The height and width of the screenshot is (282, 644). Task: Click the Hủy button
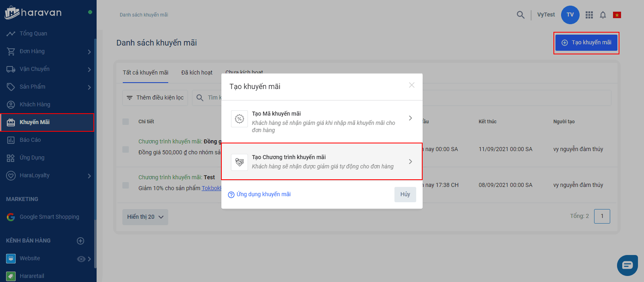point(405,194)
